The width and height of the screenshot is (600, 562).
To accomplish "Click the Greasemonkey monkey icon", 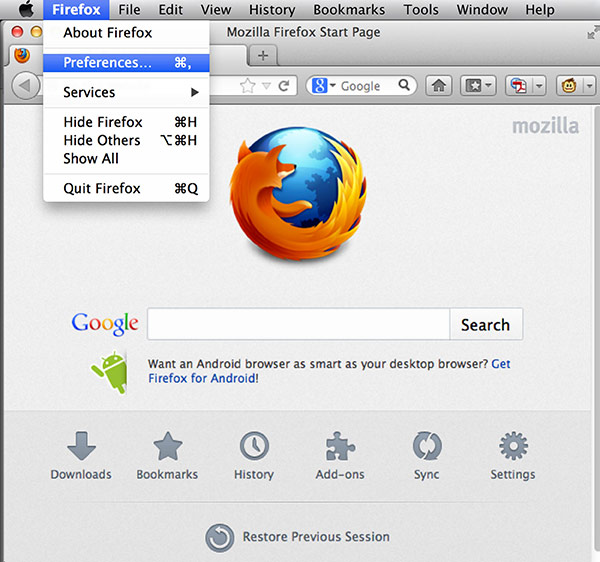I will (x=569, y=86).
